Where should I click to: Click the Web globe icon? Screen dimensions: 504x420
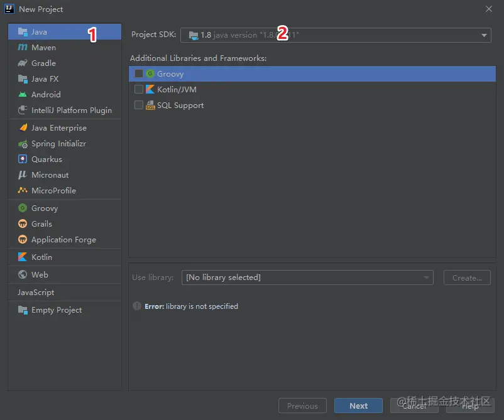tap(23, 274)
